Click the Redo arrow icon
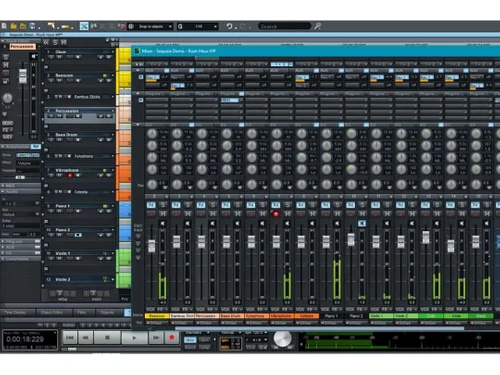 click(x=243, y=26)
